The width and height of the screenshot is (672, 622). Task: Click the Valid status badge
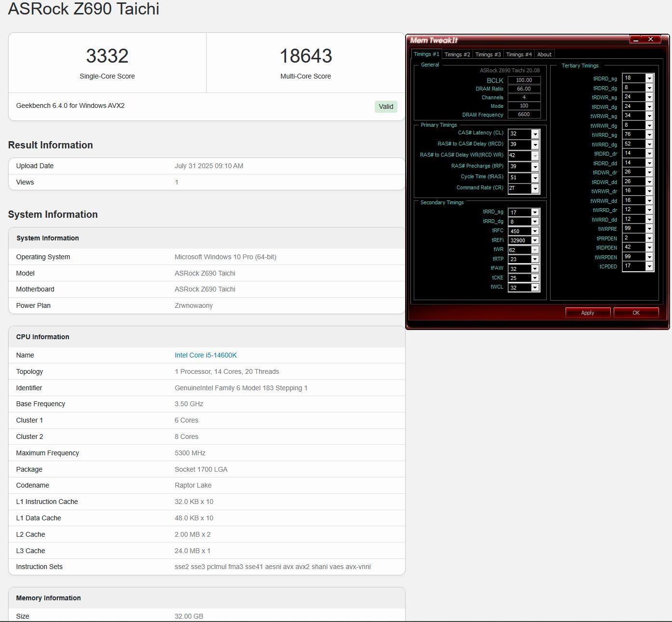[x=386, y=106]
